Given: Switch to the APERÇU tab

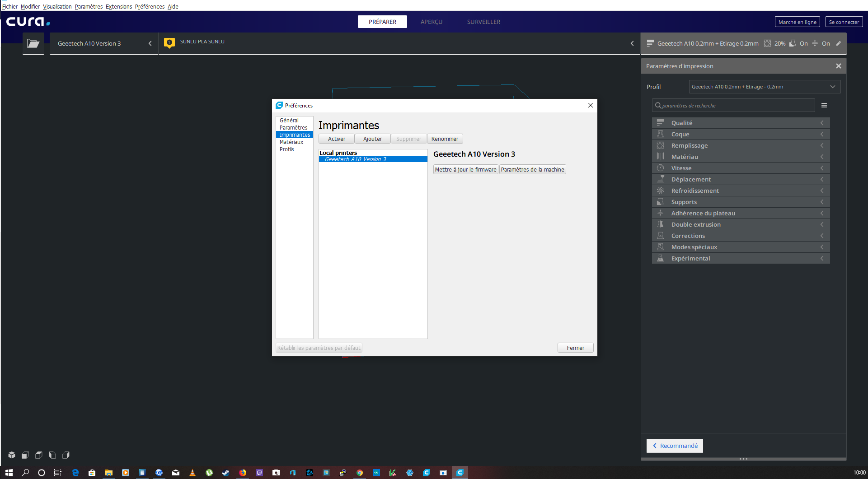Looking at the screenshot, I should (x=432, y=22).
